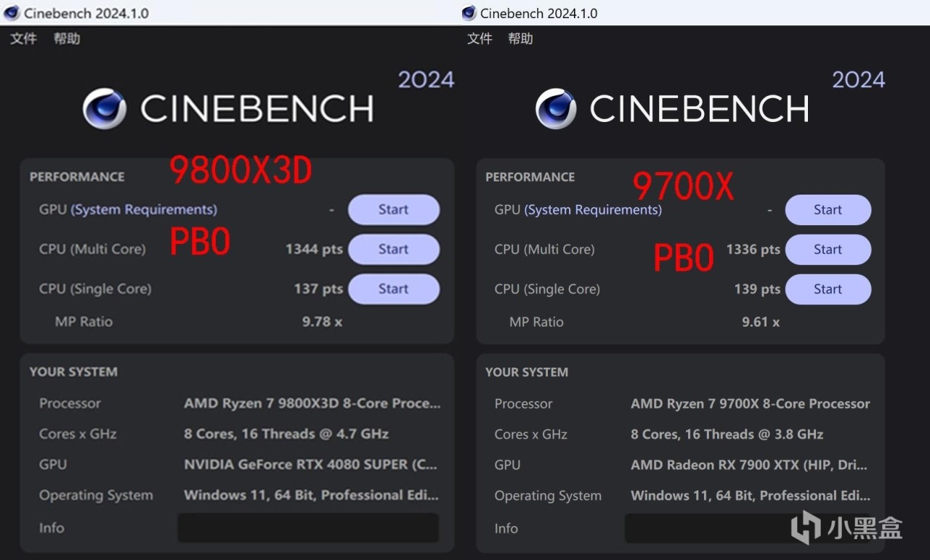Start the GPU test in the 9800X3D window

(394, 209)
